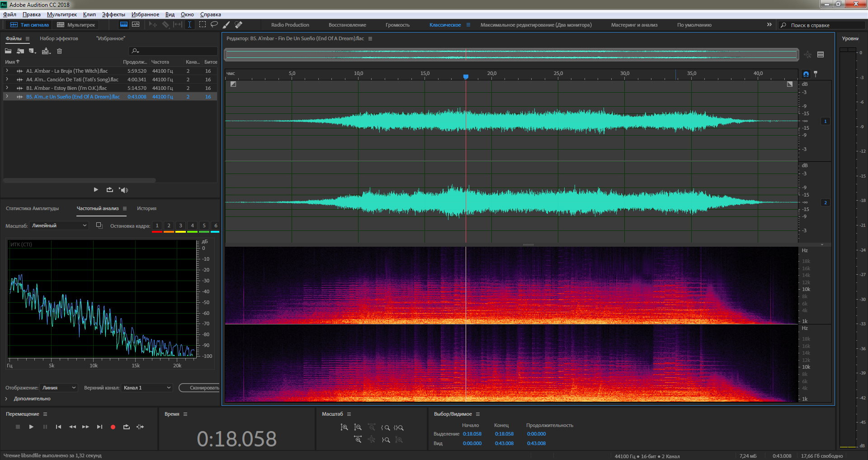Select the Spot Healing Brush tool
This screenshot has height=460, width=868.
[238, 25]
